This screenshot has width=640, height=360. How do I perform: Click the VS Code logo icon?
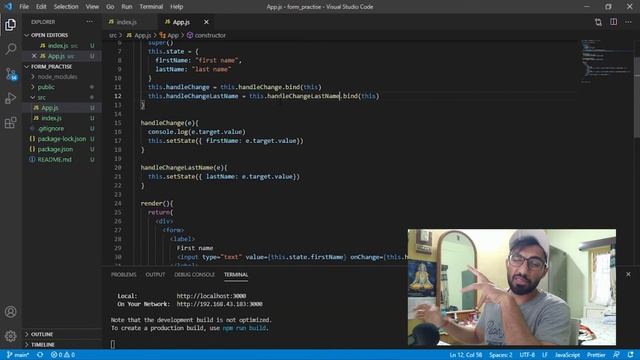pos(8,7)
